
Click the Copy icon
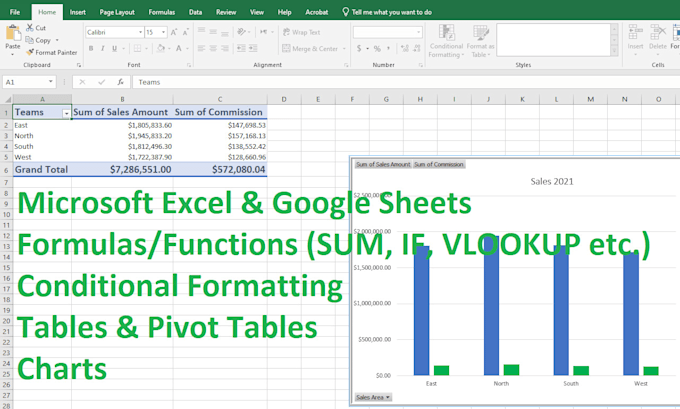(29, 40)
